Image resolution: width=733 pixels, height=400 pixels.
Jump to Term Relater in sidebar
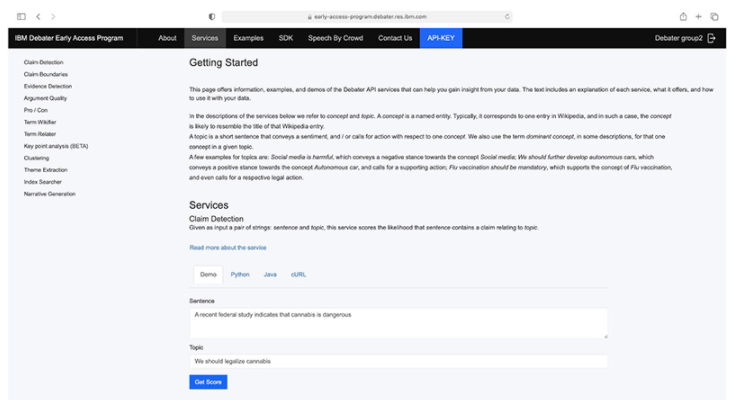[x=40, y=134]
